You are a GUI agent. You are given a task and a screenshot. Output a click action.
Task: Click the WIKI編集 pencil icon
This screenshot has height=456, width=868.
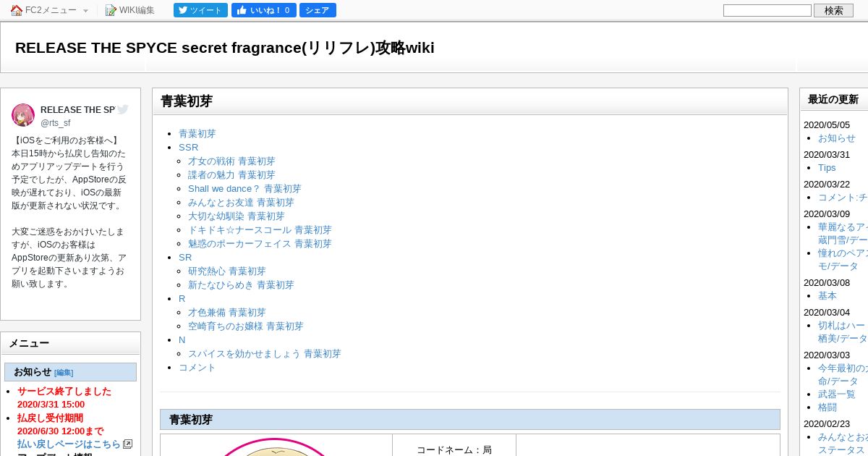pyautogui.click(x=111, y=10)
